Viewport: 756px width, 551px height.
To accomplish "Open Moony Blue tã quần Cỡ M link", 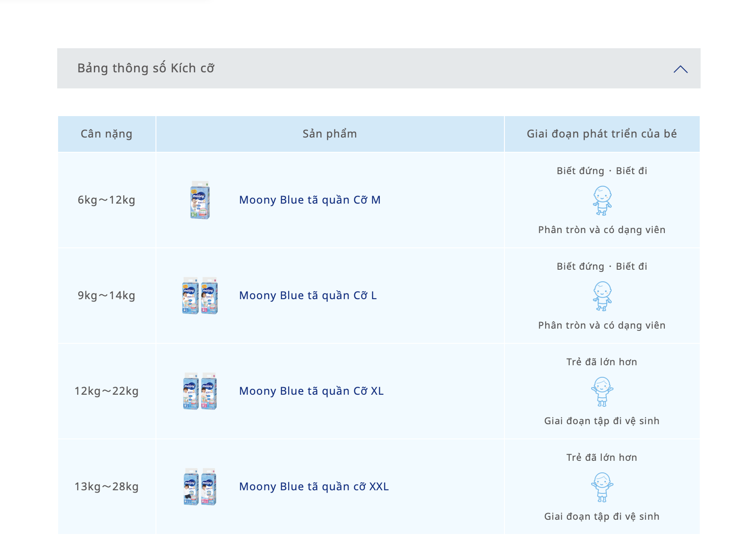I will pyautogui.click(x=310, y=200).
